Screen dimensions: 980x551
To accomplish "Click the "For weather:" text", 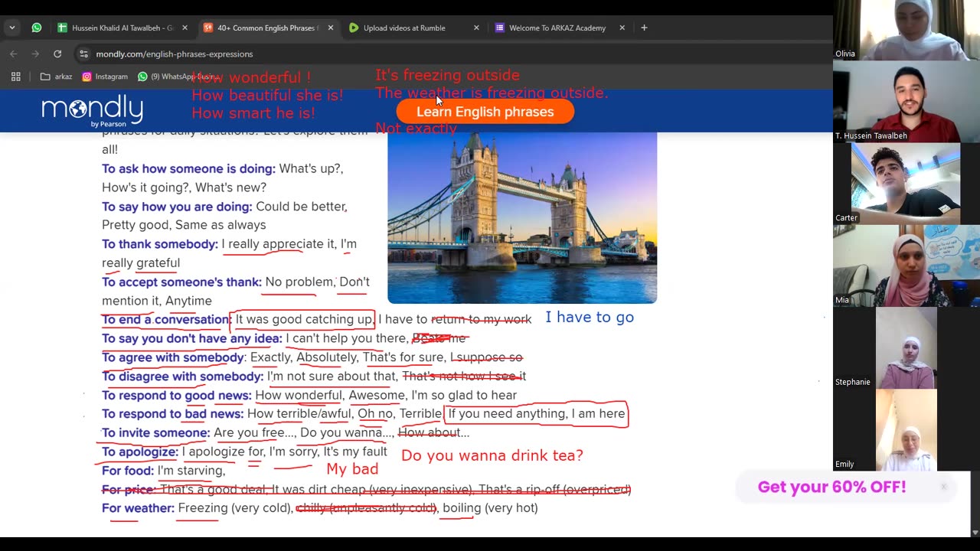I will tap(138, 508).
